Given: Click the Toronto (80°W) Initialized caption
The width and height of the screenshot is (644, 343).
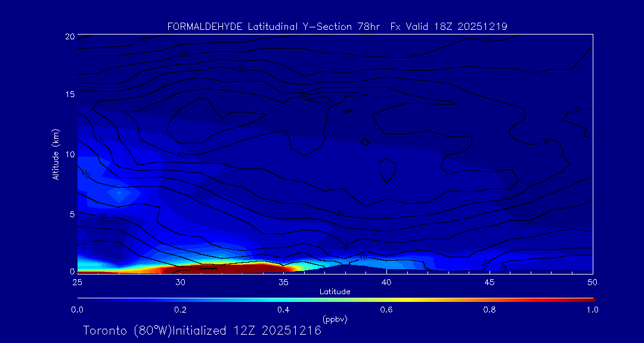Looking at the screenshot, I should 202,330.
